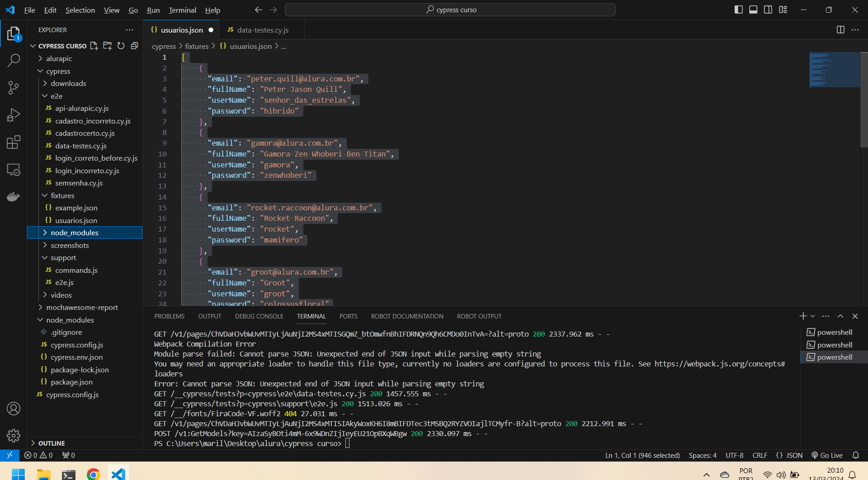This screenshot has width=868, height=480.
Task: Toggle the secondary side bar
Action: (768, 10)
